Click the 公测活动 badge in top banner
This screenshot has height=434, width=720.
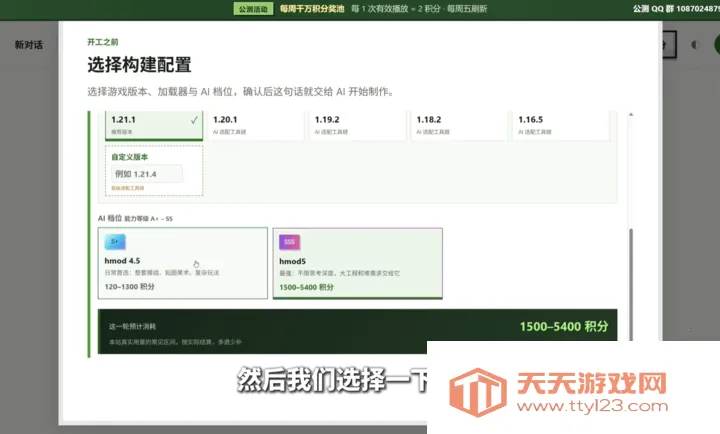tap(253, 9)
